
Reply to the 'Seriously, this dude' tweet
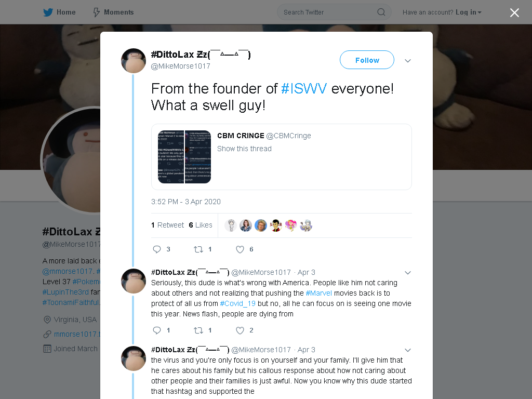pos(157,330)
